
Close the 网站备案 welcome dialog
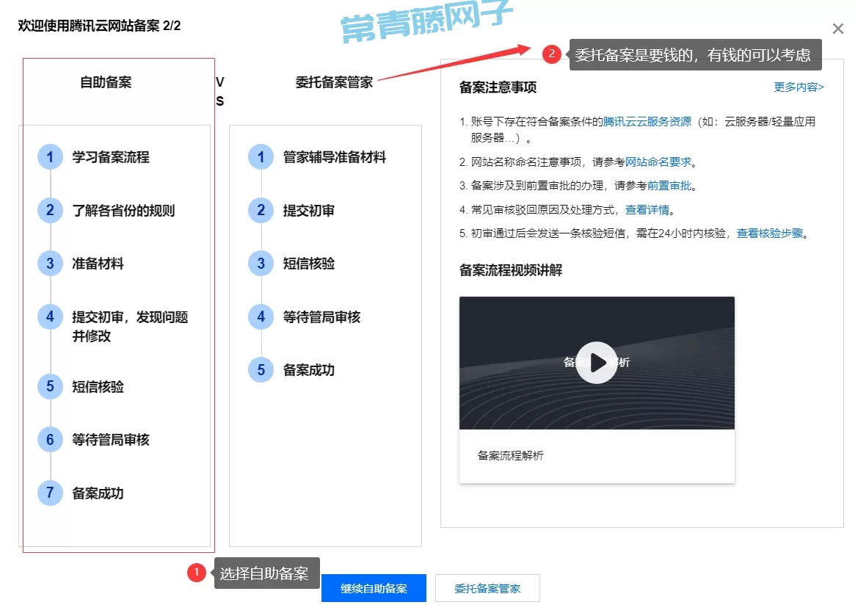(837, 29)
